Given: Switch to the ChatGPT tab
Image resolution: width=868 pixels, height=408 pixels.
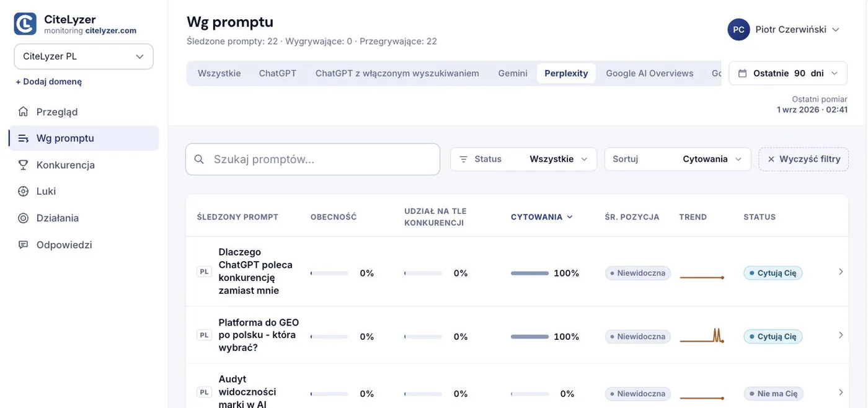Looking at the screenshot, I should click(x=278, y=73).
